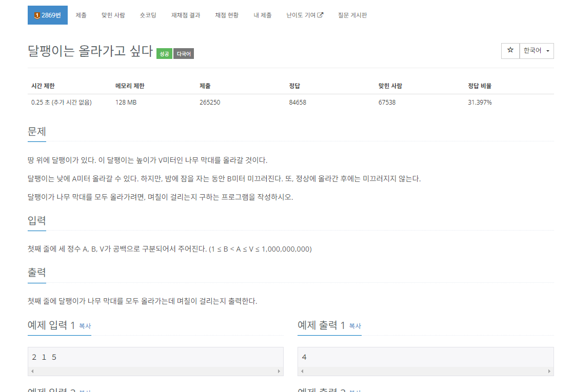Click the solver count "67538"
Screen dimensions: 573x392
tap(387, 102)
